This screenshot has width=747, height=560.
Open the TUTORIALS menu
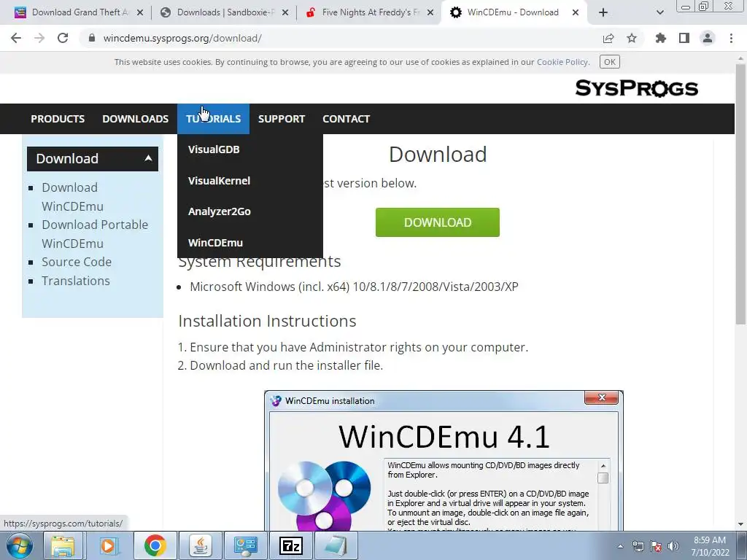click(214, 119)
